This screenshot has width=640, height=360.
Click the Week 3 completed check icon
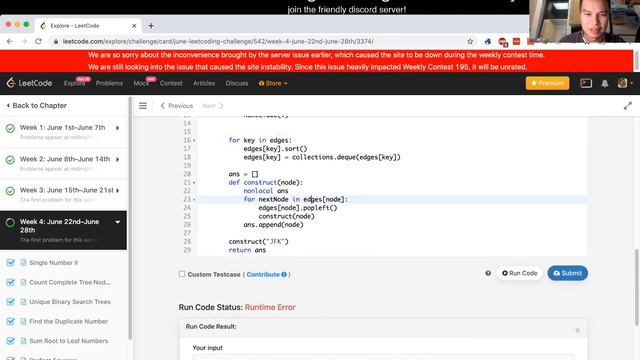pos(10,191)
